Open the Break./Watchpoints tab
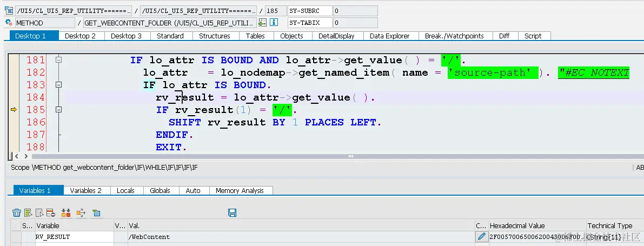 click(x=454, y=36)
